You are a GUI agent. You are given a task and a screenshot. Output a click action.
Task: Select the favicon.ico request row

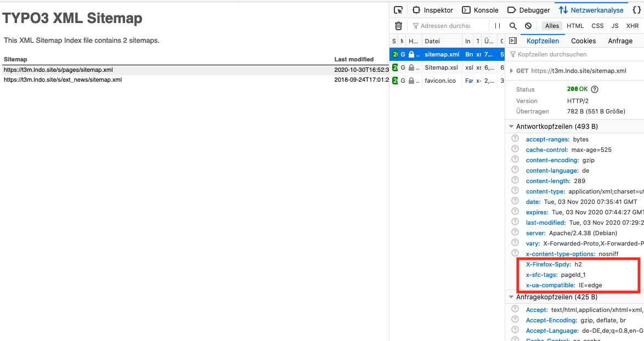click(x=447, y=81)
